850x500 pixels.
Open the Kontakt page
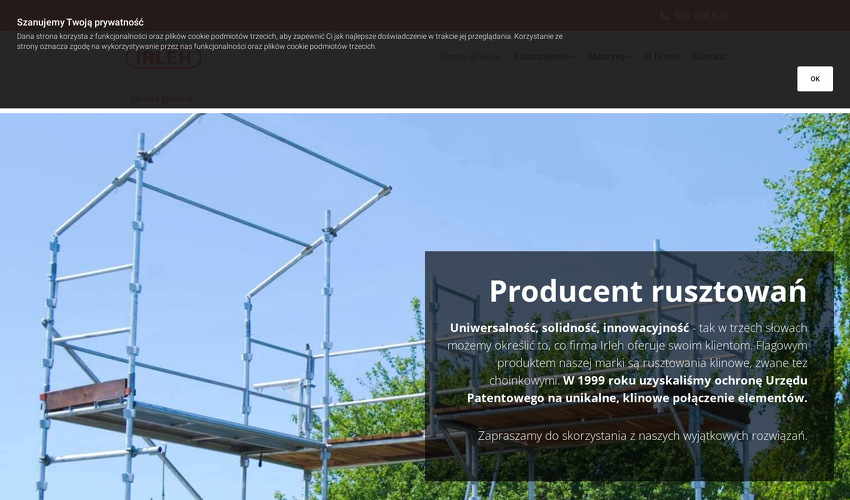point(710,56)
